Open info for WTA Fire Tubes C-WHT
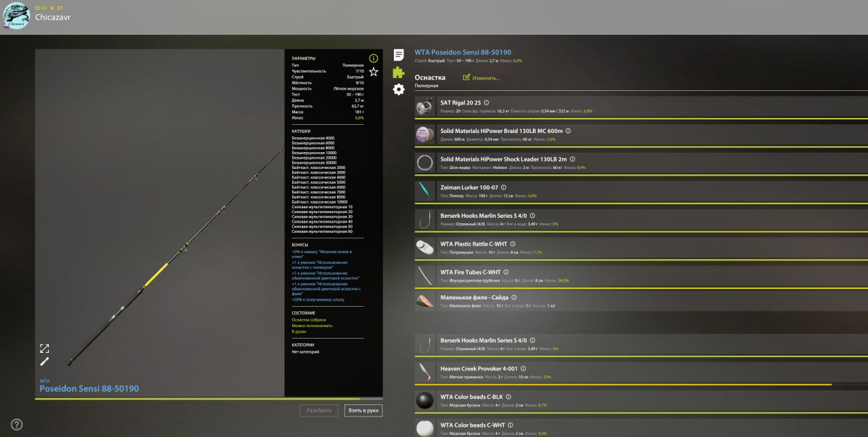 506,272
